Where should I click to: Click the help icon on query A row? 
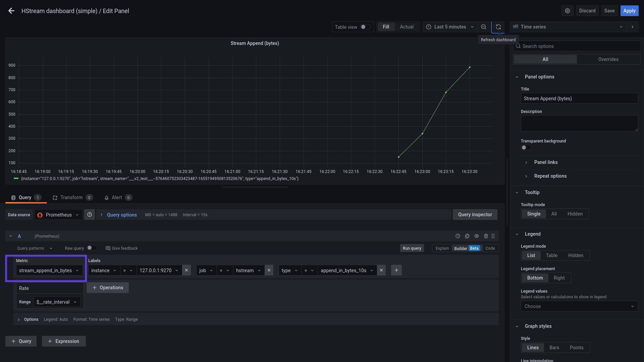click(458, 236)
